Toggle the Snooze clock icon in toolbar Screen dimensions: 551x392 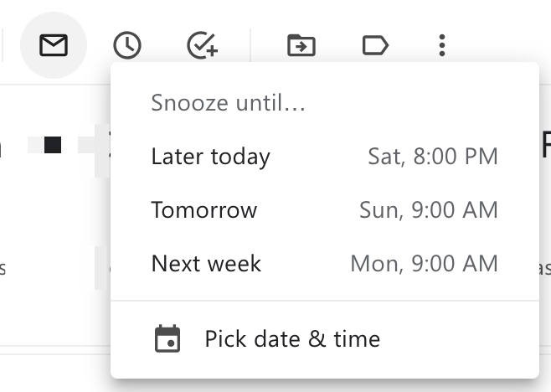coord(127,45)
